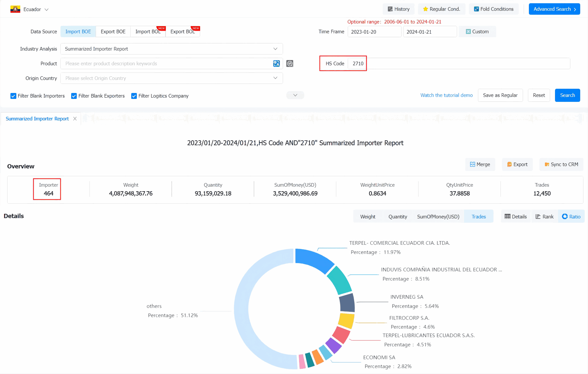
Task: Click the Quantity total 93,159,029.18
Action: (x=213, y=194)
